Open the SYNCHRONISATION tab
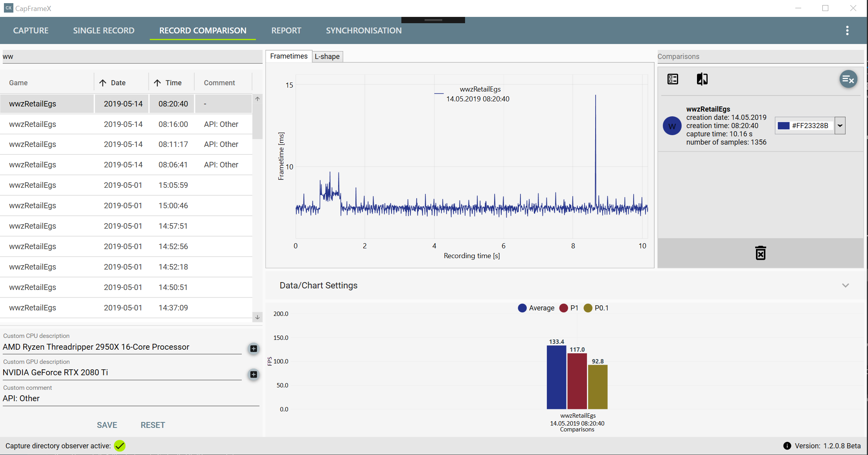 pyautogui.click(x=364, y=31)
